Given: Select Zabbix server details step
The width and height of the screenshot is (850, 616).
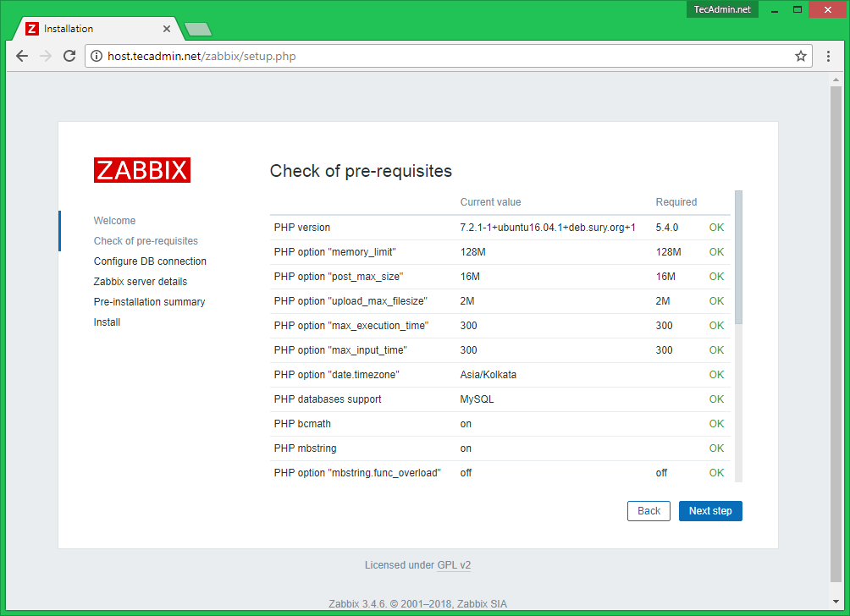Looking at the screenshot, I should coord(141,282).
